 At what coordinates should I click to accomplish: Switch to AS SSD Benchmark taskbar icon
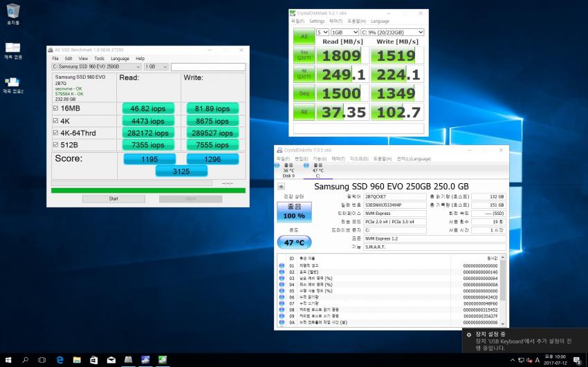click(x=128, y=360)
